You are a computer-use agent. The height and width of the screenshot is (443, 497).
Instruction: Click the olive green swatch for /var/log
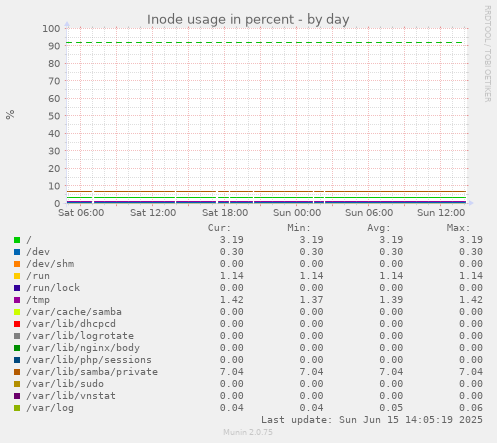coord(17,408)
